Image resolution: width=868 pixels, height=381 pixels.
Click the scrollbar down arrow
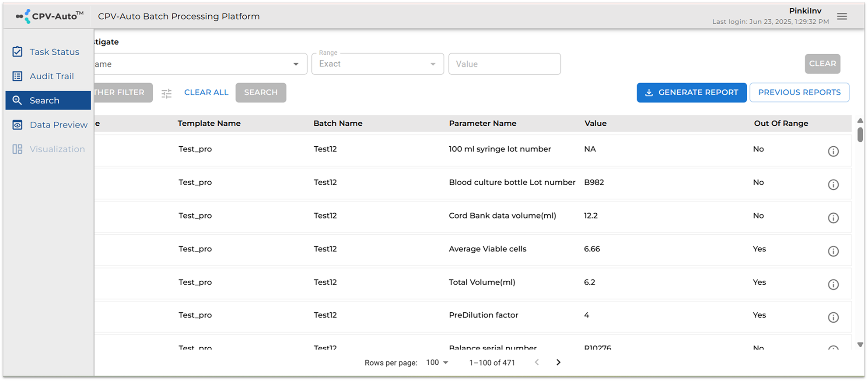860,345
